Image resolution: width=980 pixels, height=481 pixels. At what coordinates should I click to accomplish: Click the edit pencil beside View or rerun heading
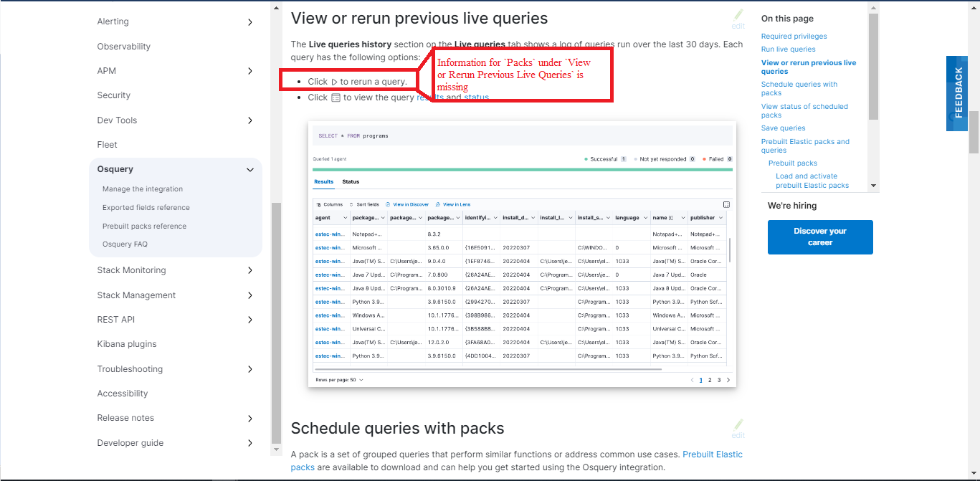tap(737, 17)
